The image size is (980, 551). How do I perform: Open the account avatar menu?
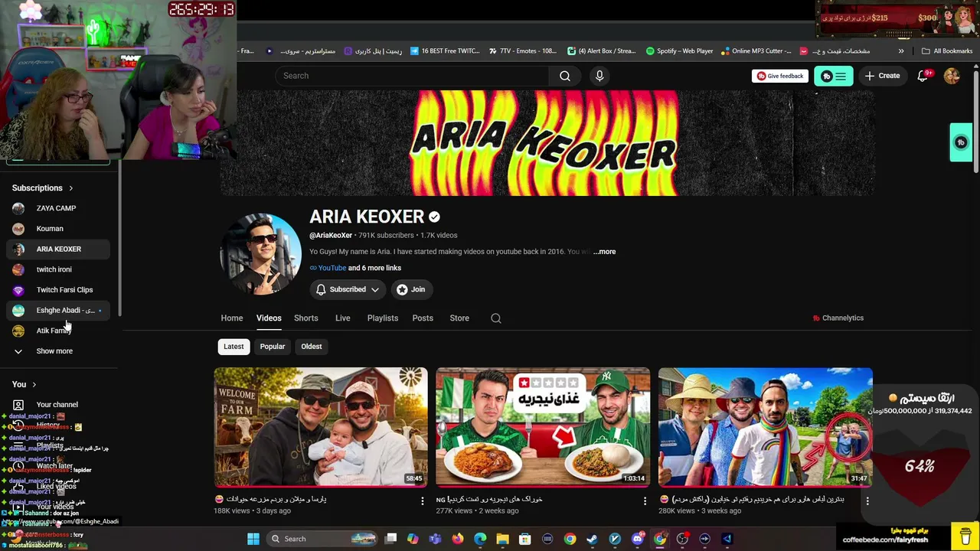pos(952,76)
